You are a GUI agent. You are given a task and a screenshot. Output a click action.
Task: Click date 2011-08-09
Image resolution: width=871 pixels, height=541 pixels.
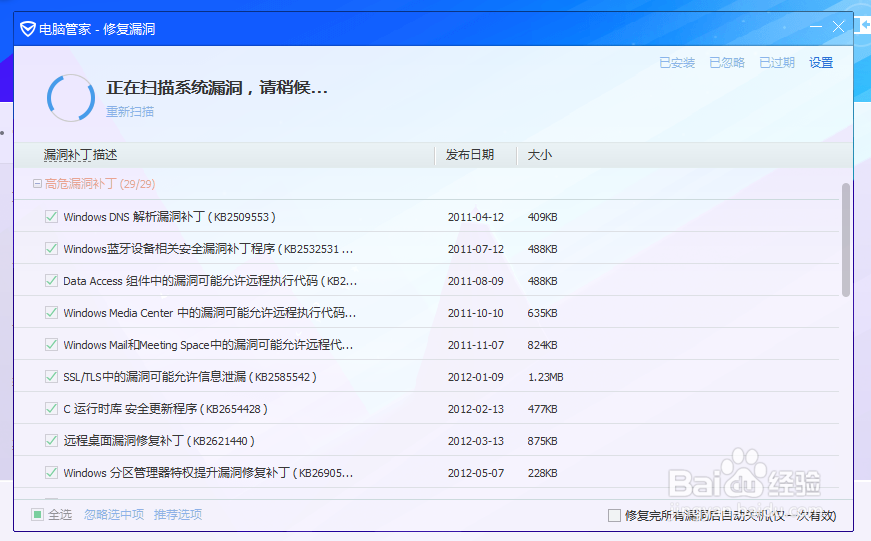click(x=475, y=281)
